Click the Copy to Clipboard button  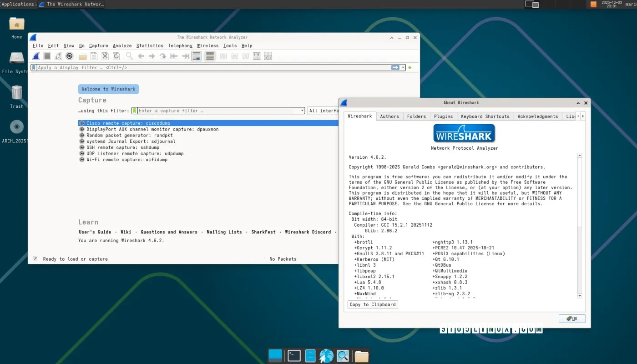point(372,304)
